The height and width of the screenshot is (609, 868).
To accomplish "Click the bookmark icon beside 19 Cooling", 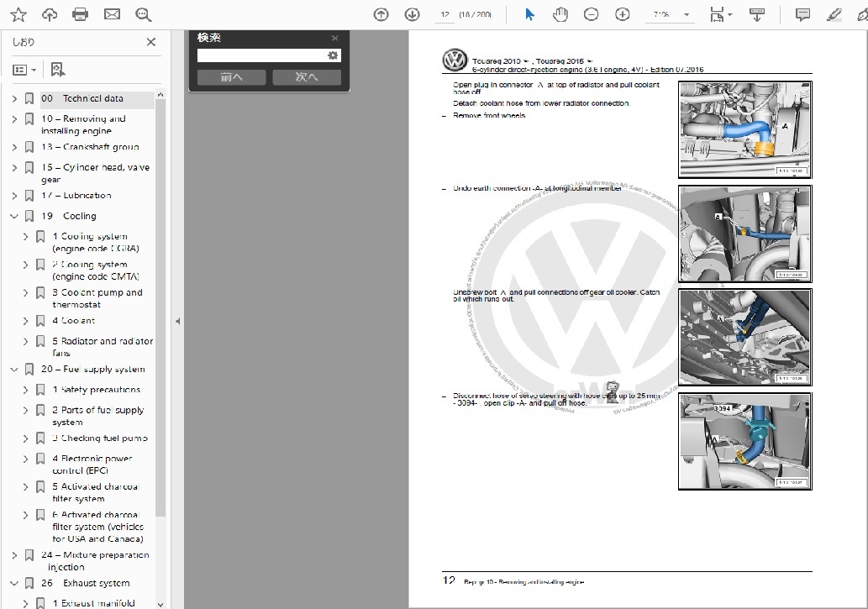I will [x=29, y=217].
